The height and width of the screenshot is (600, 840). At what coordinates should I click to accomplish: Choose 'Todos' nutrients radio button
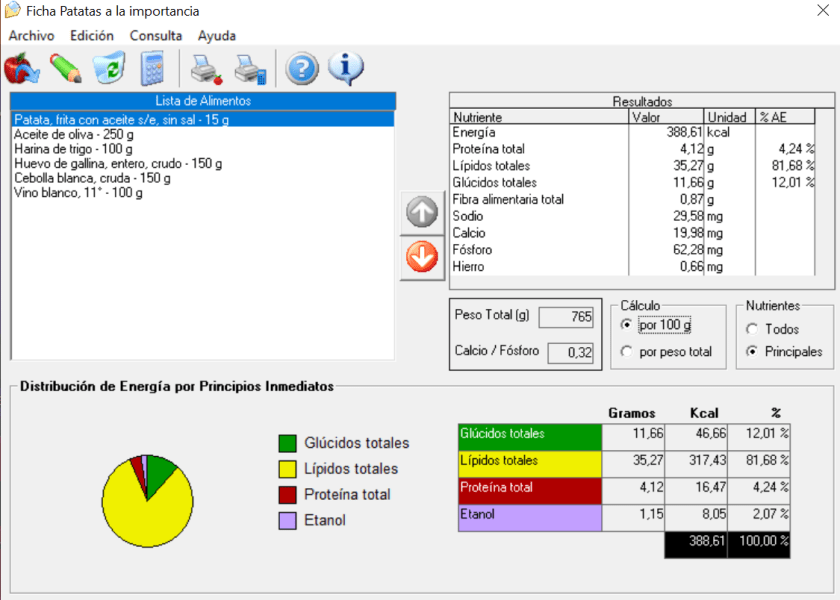point(752,328)
